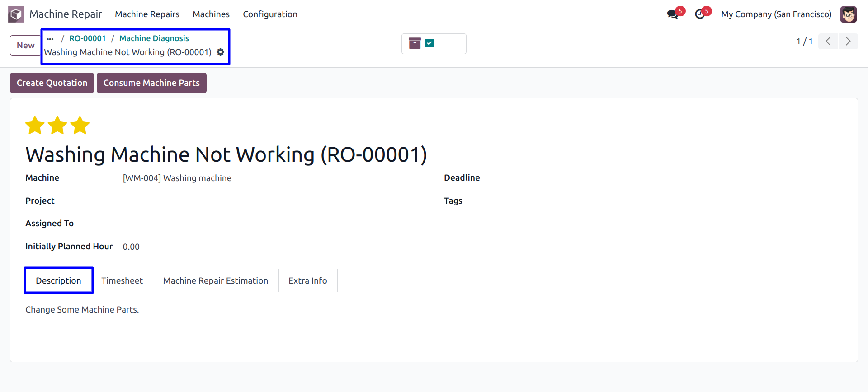Image resolution: width=868 pixels, height=392 pixels.
Task: Edit the Washing Machine Not Working title
Action: pos(226,154)
